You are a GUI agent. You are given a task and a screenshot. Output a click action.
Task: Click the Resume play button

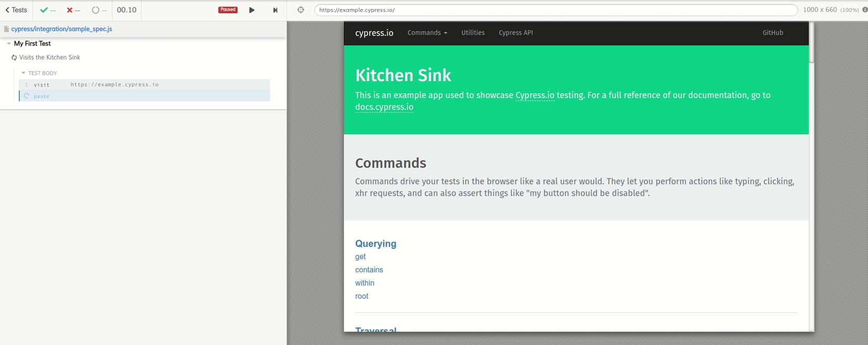click(x=252, y=10)
